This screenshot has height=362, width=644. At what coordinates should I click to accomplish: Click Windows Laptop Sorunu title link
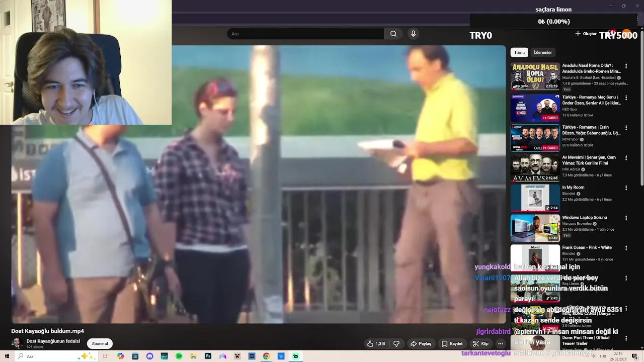(x=584, y=218)
